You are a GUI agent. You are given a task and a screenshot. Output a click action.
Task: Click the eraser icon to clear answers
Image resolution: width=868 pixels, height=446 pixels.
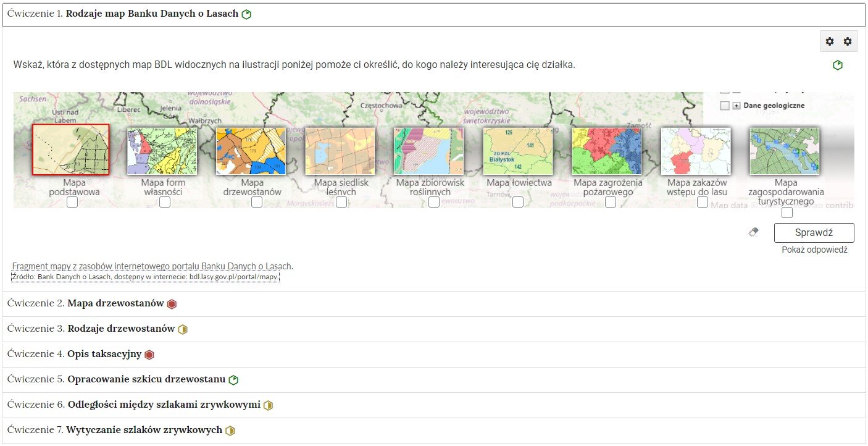pos(754,232)
